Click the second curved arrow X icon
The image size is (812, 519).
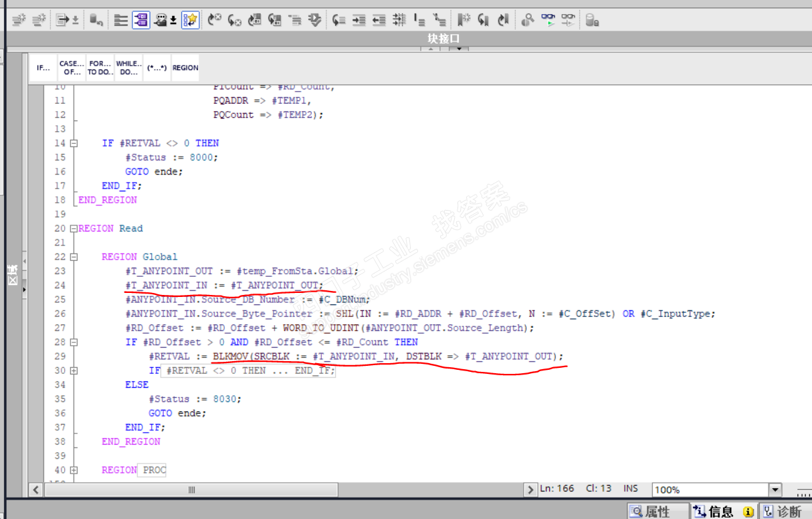235,20
